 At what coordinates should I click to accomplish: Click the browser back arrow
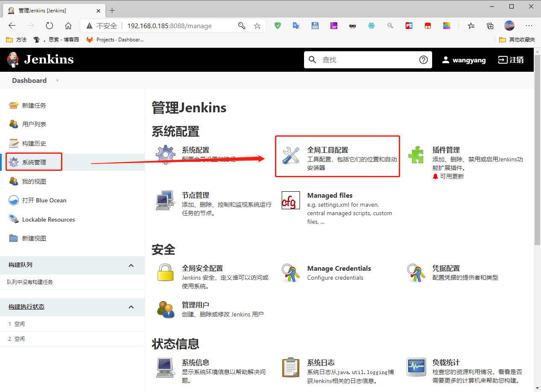click(12, 26)
